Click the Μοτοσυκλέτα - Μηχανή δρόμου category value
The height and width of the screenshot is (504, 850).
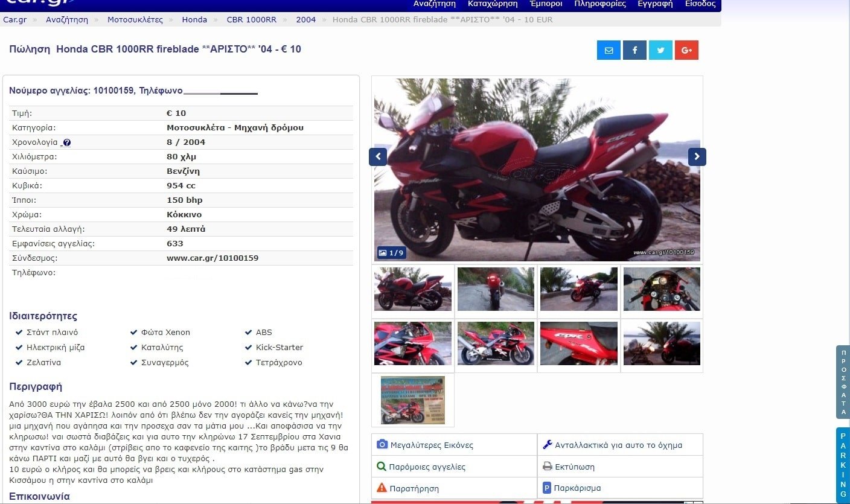pyautogui.click(x=235, y=127)
